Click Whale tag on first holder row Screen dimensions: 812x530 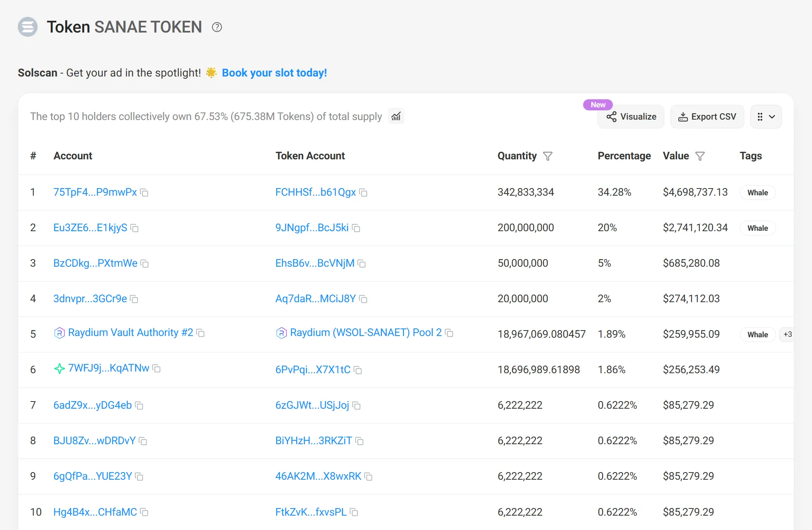(x=757, y=193)
